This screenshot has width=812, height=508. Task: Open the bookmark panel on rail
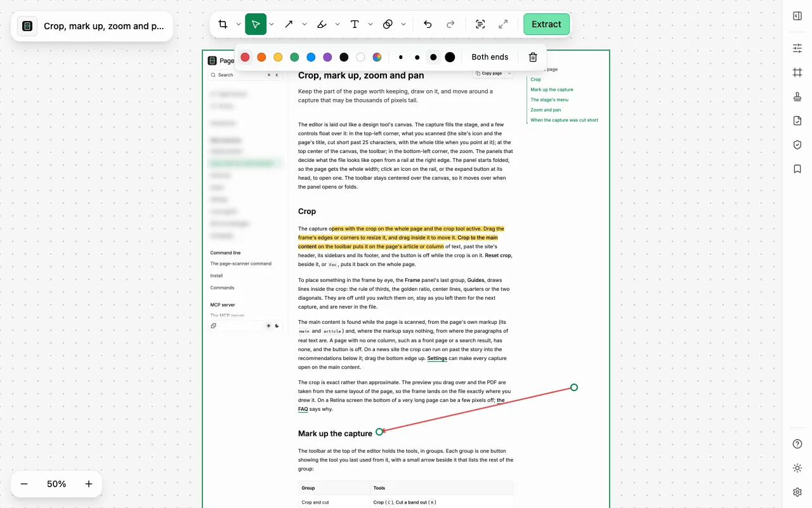pos(797,169)
